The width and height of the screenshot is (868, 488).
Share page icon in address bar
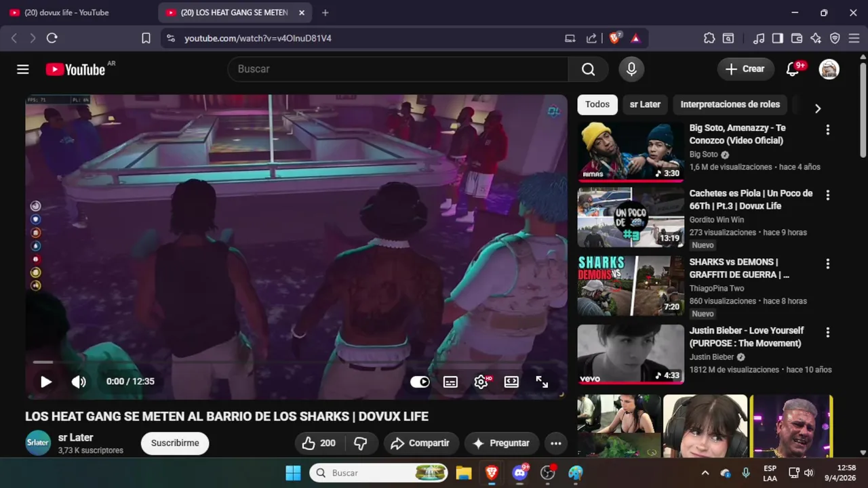click(x=591, y=39)
